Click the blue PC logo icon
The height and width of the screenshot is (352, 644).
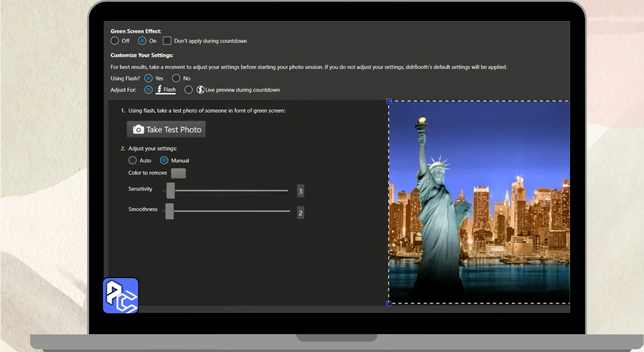[x=121, y=296]
